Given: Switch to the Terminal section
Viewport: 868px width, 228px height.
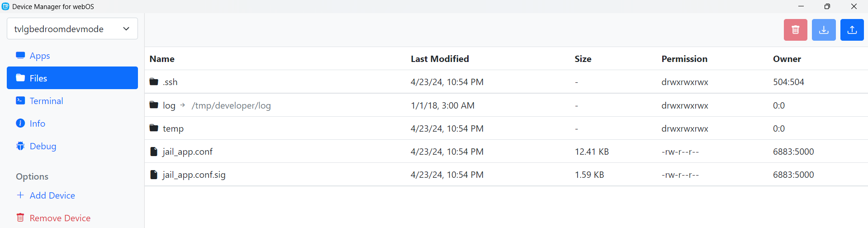Looking at the screenshot, I should 46,101.
